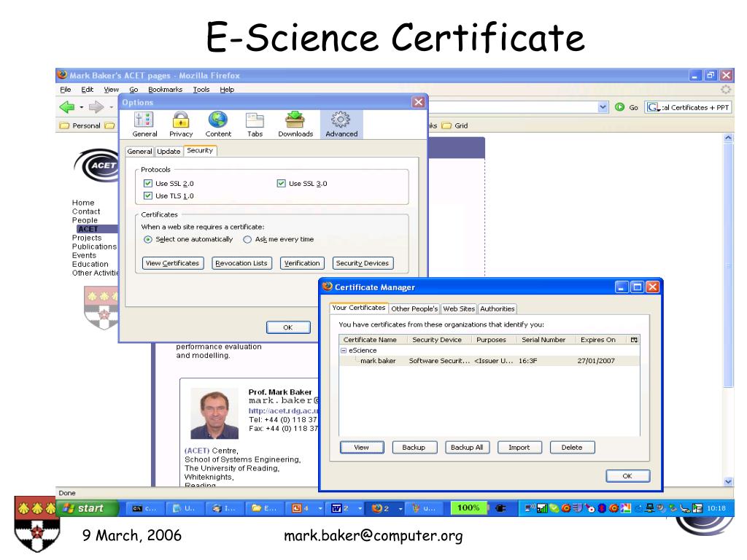Open the Tools menu
Image resolution: width=747 pixels, height=560 pixels.
(x=201, y=90)
